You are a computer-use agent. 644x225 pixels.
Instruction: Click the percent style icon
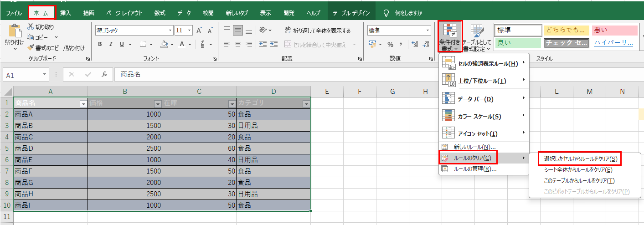point(390,44)
